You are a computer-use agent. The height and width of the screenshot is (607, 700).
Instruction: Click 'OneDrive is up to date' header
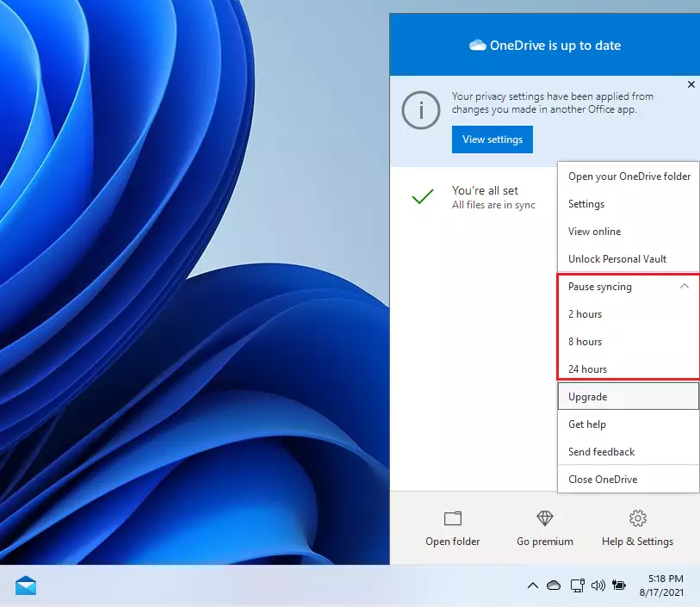554,46
